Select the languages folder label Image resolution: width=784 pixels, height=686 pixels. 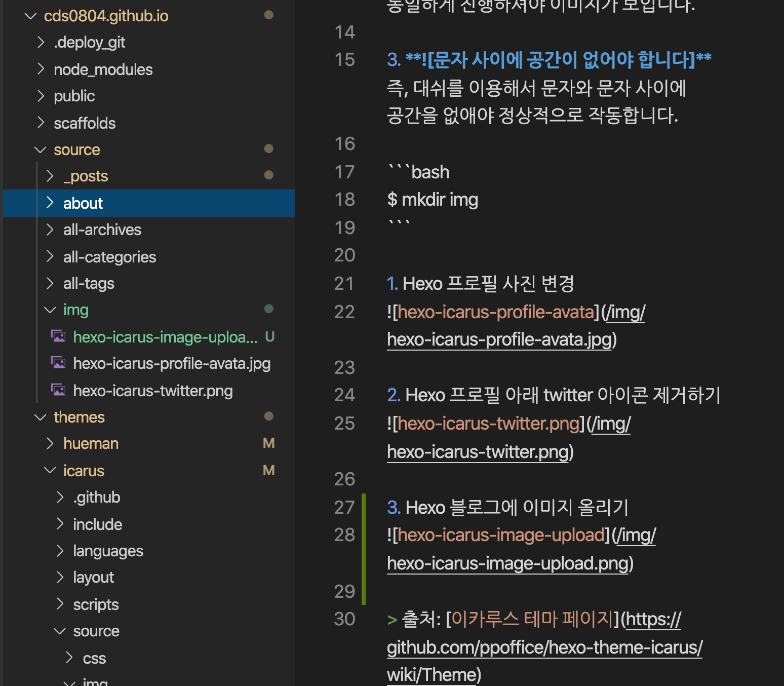pos(108,551)
